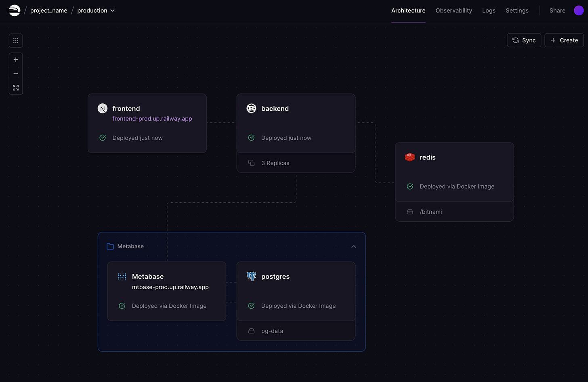588x382 pixels.
Task: Open mtbase-prod.up.railway.app link
Action: [x=170, y=287]
